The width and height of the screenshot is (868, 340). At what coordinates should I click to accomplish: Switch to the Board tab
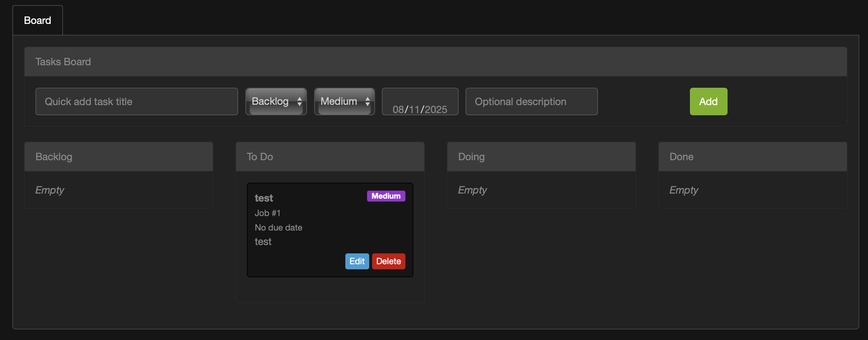[x=37, y=20]
